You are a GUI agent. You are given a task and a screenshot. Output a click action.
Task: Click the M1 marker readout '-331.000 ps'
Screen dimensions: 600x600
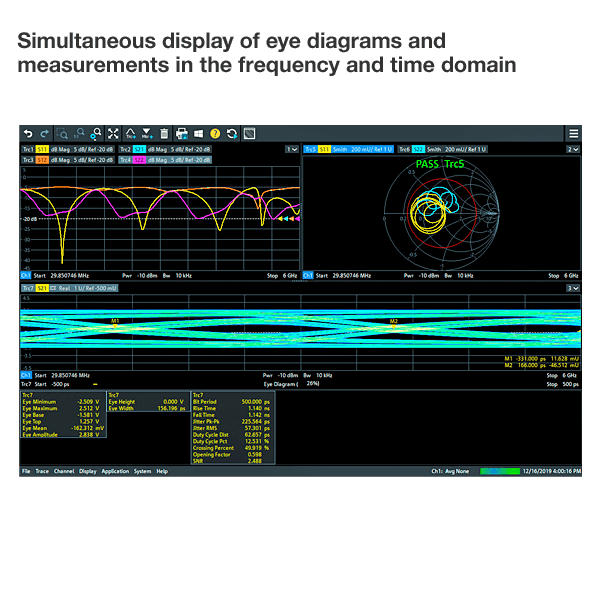coord(530,359)
